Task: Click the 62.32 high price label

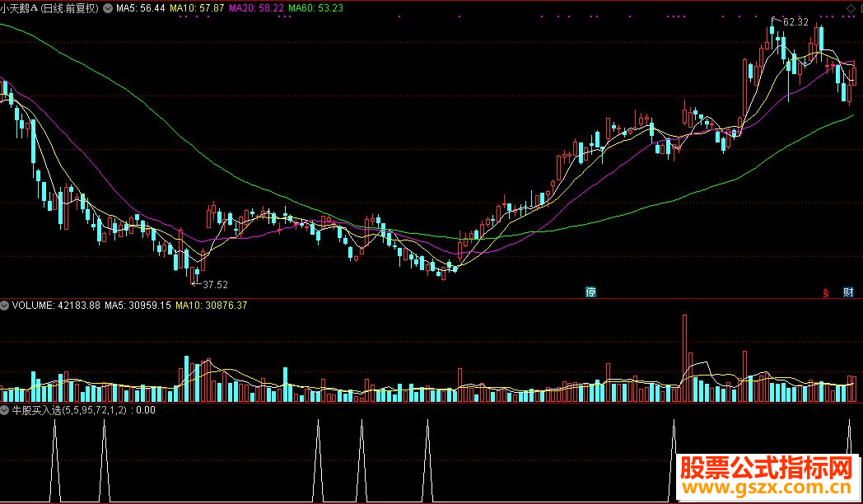Action: 795,22
